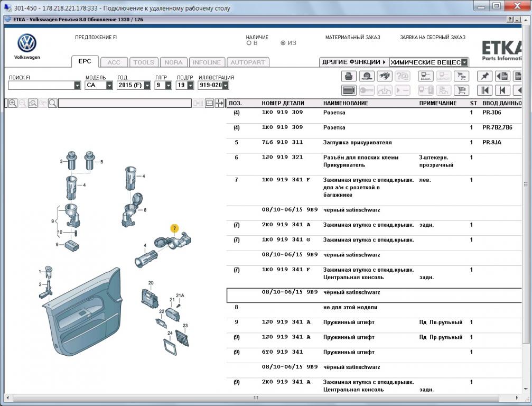Click the horizontal scrollbar left arrow
Viewport: 532px width, 406px height.
point(8,398)
